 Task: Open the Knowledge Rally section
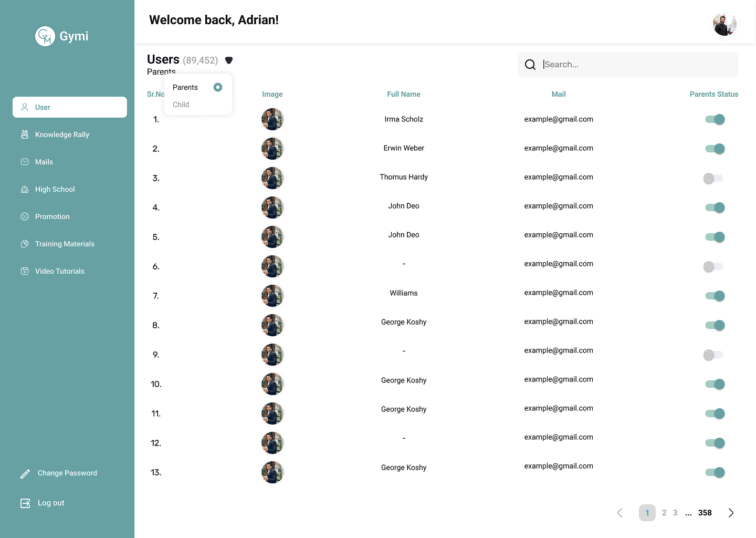pos(61,134)
